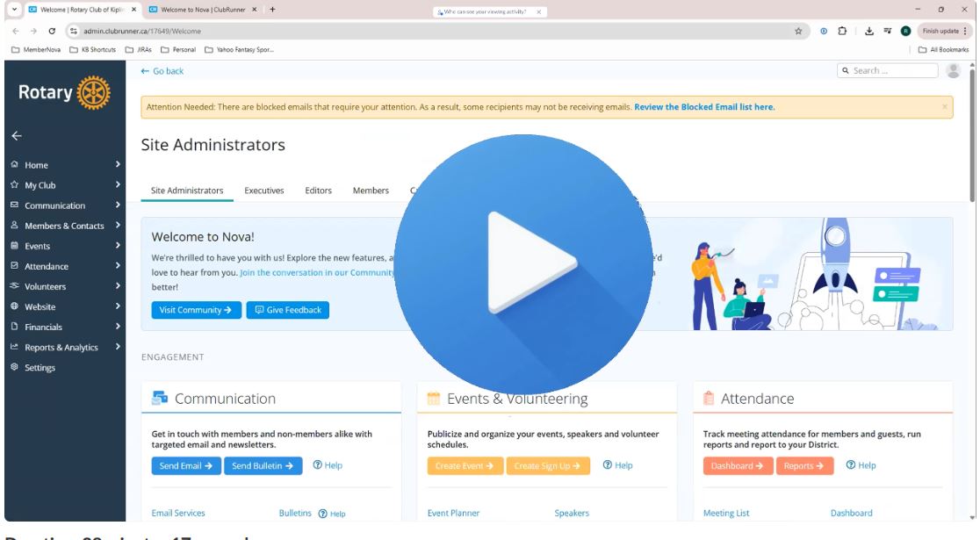Expand the Communication sidebar submenu chevron

pyautogui.click(x=118, y=205)
